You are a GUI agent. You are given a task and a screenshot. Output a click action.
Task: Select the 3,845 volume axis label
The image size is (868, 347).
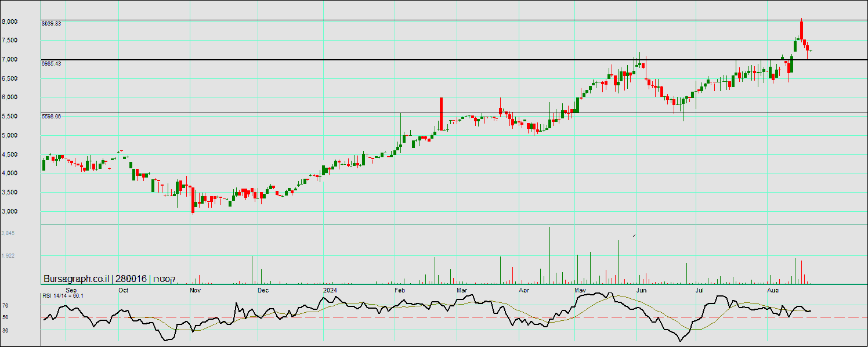click(x=8, y=233)
